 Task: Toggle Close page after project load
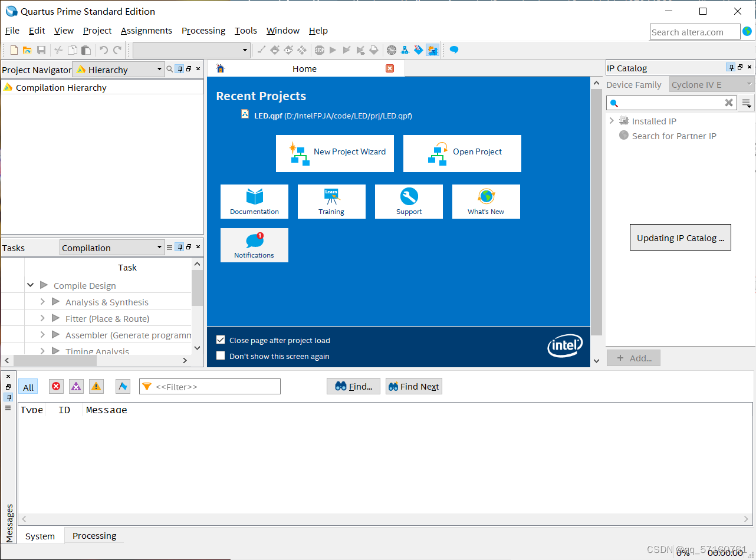[221, 340]
